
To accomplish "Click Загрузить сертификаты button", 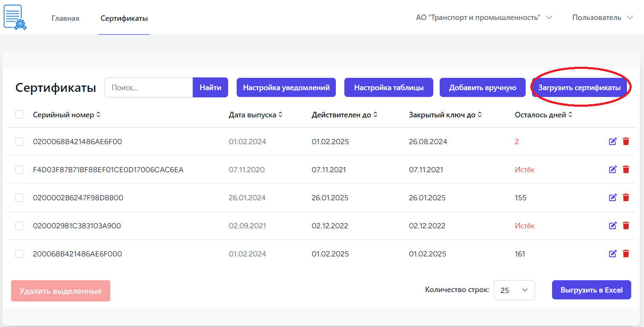I will [x=579, y=88].
